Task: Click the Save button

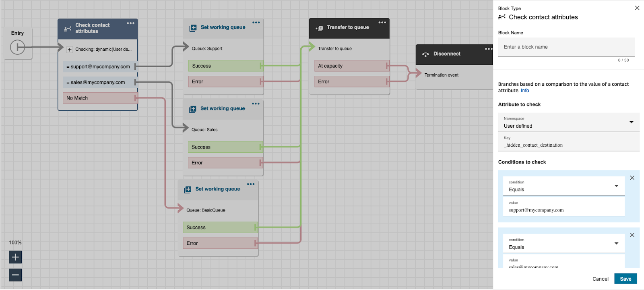Action: (x=625, y=279)
